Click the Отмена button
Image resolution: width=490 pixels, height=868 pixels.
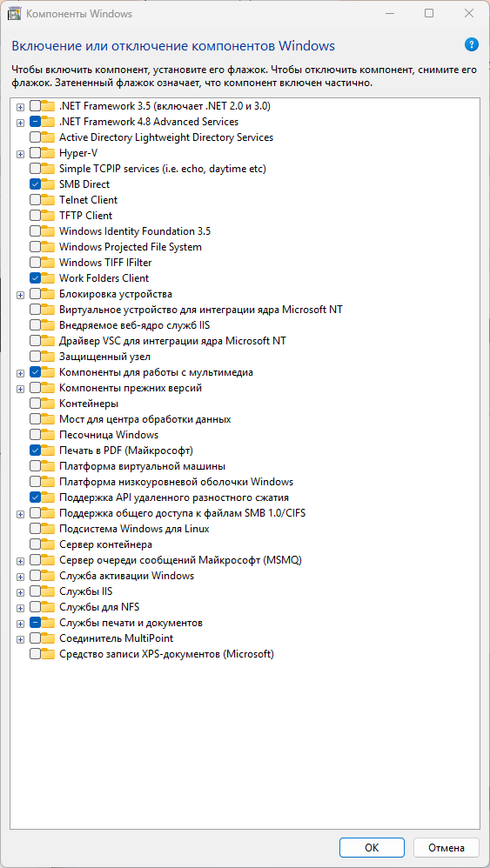(x=446, y=847)
